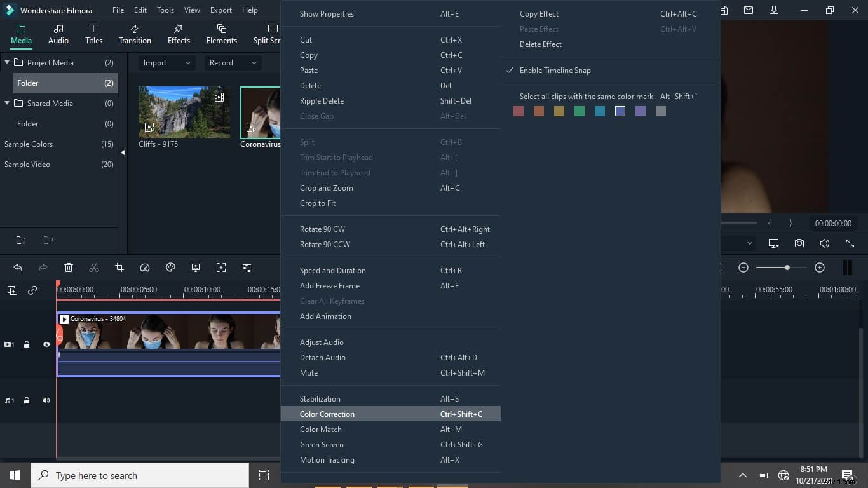The width and height of the screenshot is (868, 488).
Task: Collapse the Project Media tree
Action: (x=6, y=62)
